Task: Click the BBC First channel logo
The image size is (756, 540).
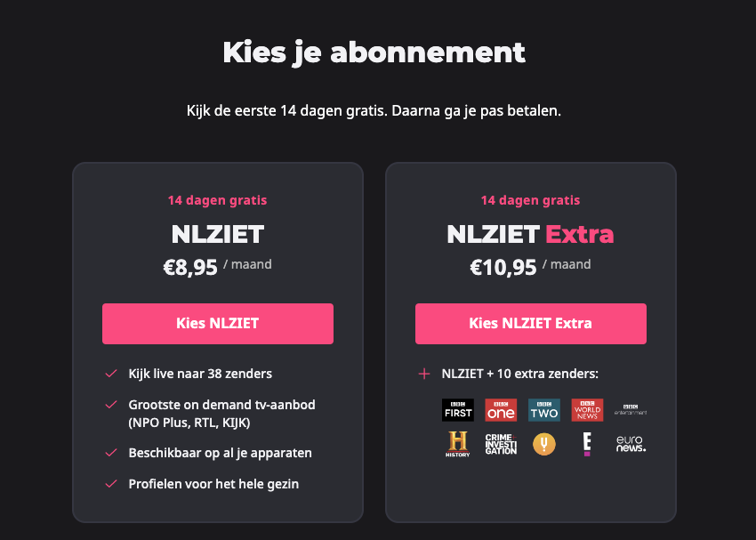Action: (457, 410)
